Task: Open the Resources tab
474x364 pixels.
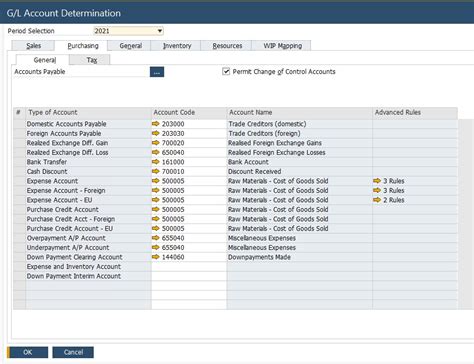Action: click(x=227, y=46)
